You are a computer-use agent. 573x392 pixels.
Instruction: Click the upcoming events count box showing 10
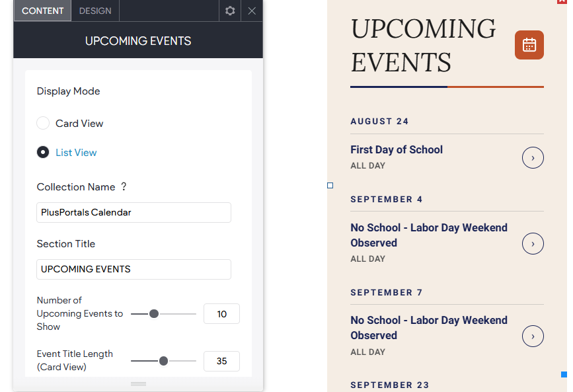click(221, 314)
